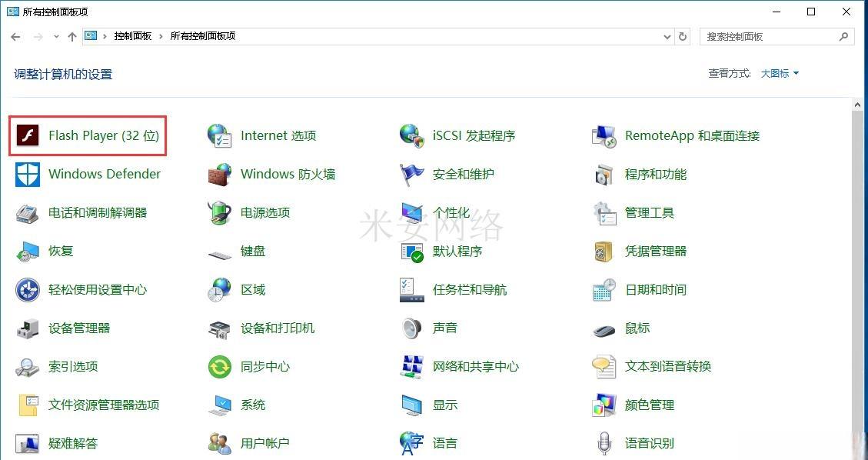Click the 同步中心 green sync icon
The width and height of the screenshot is (868, 460).
click(220, 366)
